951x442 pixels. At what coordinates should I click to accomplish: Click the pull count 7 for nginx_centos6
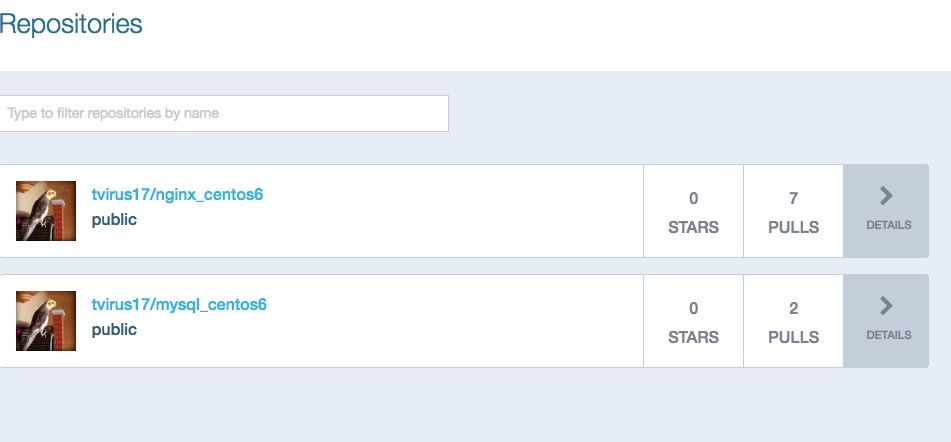tap(793, 198)
